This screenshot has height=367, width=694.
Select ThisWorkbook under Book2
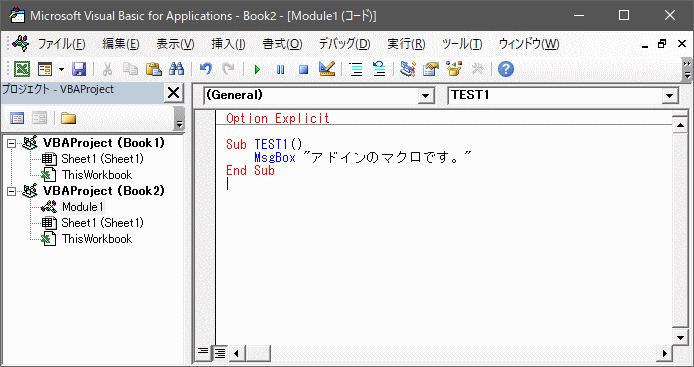click(x=97, y=239)
